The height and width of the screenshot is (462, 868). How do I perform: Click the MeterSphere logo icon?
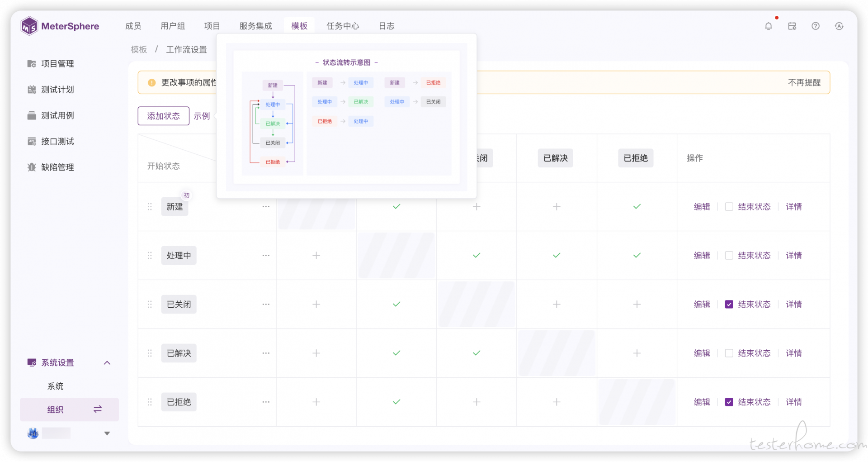[x=29, y=26]
